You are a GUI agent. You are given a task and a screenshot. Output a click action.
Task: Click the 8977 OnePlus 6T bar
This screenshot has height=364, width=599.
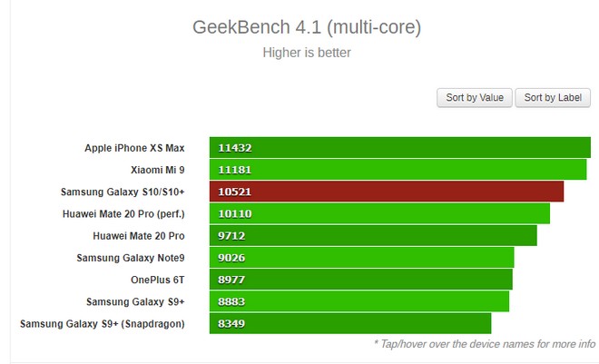coord(360,280)
